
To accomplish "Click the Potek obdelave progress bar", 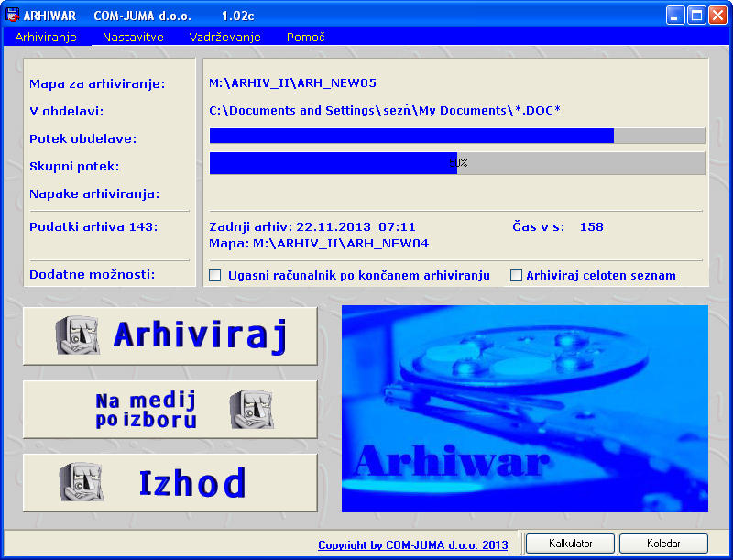I will pyautogui.click(x=457, y=136).
